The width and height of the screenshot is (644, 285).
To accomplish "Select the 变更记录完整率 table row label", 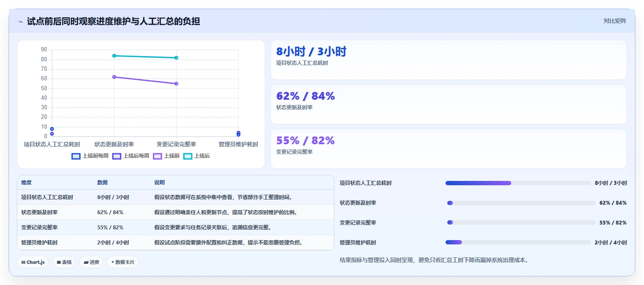I will [39, 228].
